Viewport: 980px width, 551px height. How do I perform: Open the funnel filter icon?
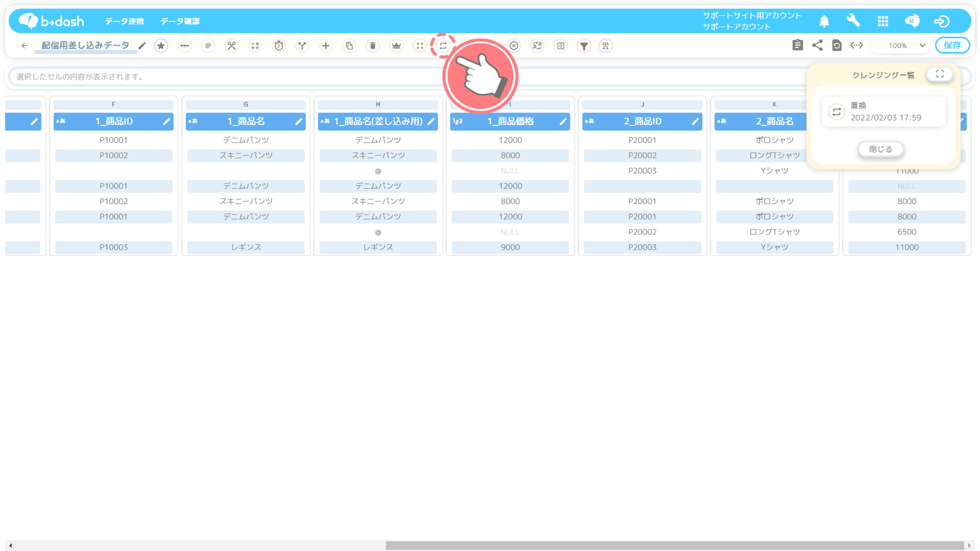point(584,46)
